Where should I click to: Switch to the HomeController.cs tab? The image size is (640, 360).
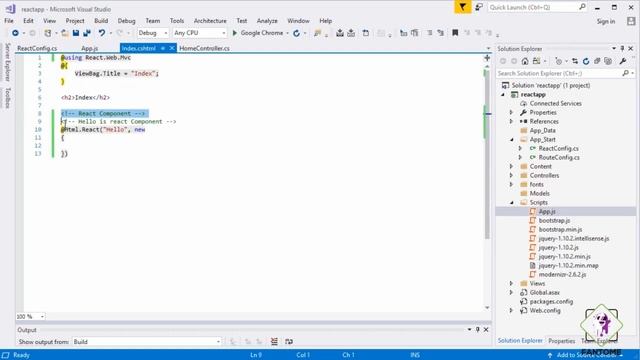coord(204,48)
